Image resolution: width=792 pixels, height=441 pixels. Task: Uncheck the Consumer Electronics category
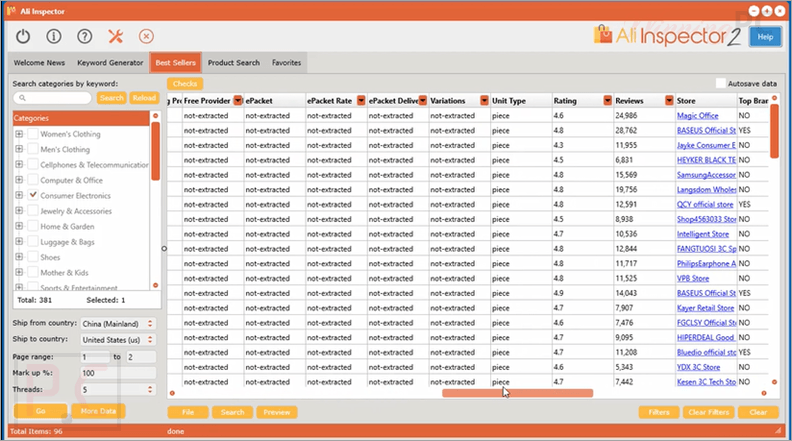click(33, 195)
